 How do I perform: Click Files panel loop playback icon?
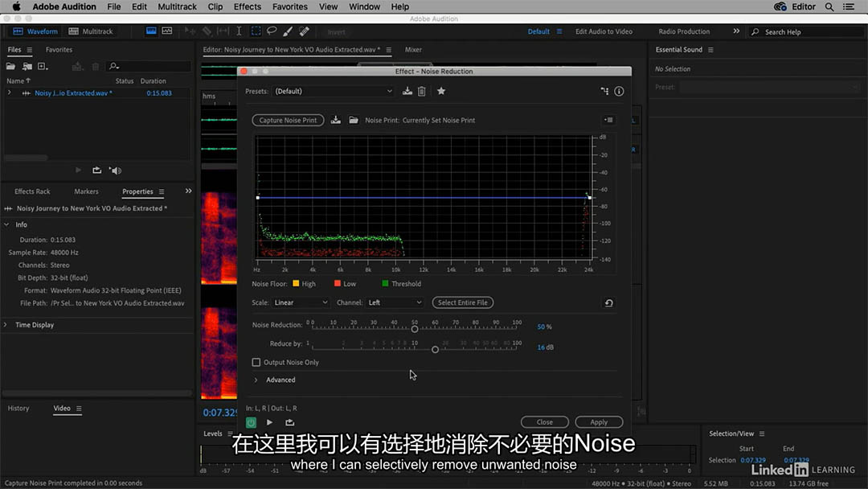click(x=97, y=171)
